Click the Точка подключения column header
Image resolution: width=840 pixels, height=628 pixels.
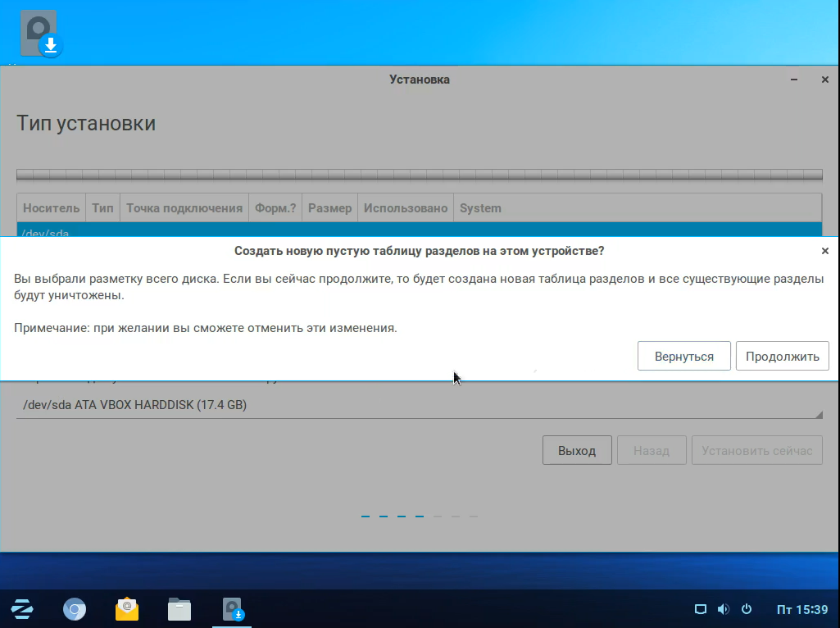pos(184,208)
